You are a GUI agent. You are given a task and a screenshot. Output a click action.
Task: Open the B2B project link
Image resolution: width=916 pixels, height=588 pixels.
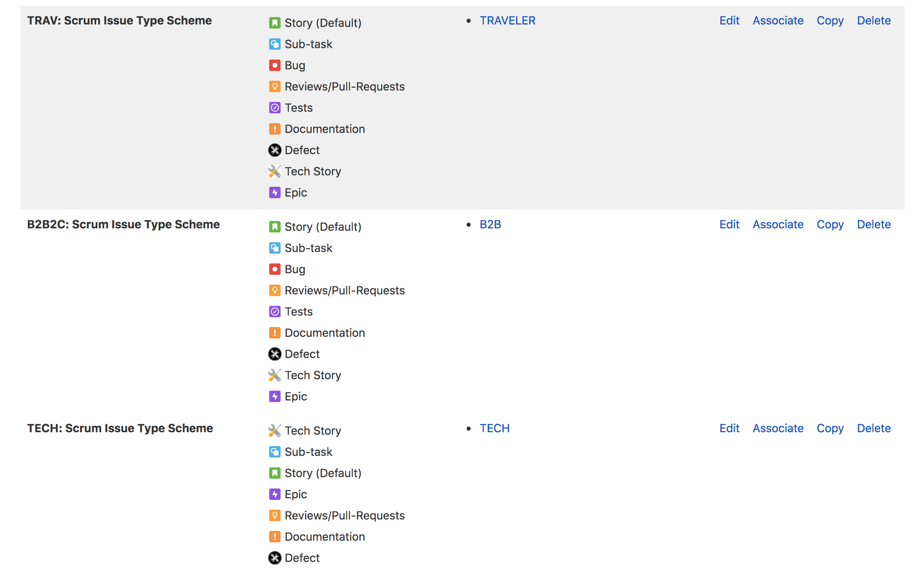coord(490,224)
